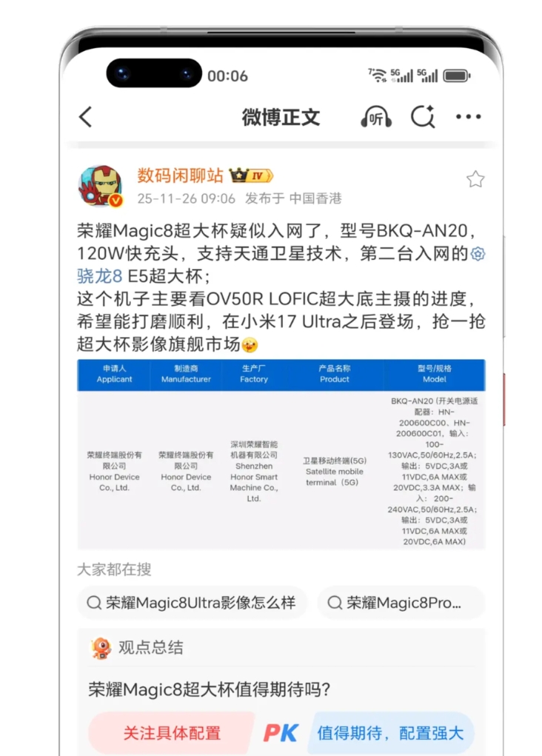The width and height of the screenshot is (542, 756).
Task: Tap the 观点总结 mascot icon
Action: 101,647
